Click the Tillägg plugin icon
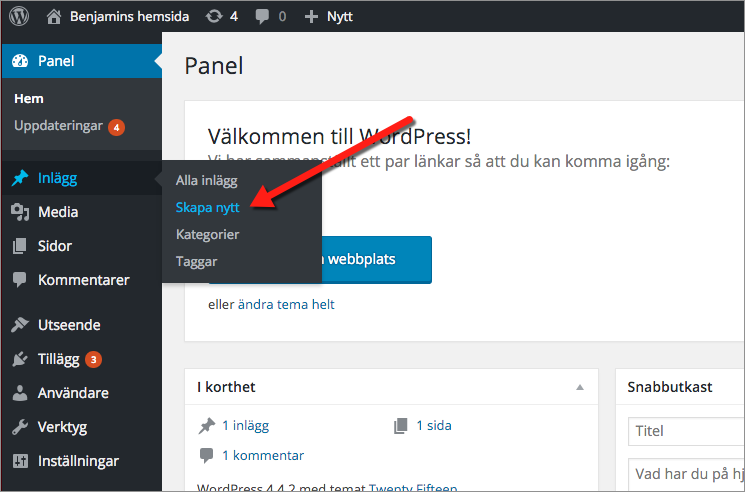The width and height of the screenshot is (745, 492). [x=20, y=359]
